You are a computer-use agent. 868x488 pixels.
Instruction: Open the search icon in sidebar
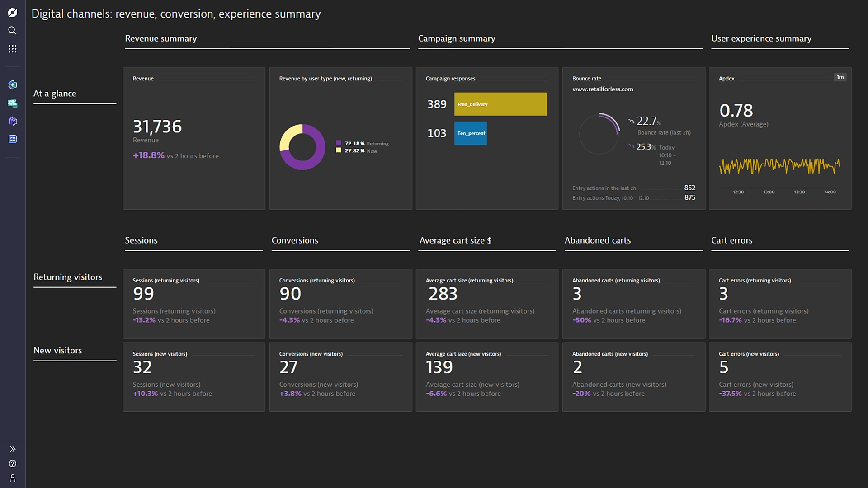pyautogui.click(x=13, y=31)
